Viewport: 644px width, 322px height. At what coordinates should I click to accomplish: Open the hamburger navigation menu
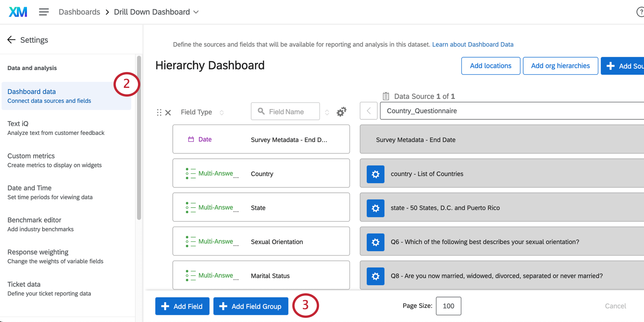click(x=44, y=12)
